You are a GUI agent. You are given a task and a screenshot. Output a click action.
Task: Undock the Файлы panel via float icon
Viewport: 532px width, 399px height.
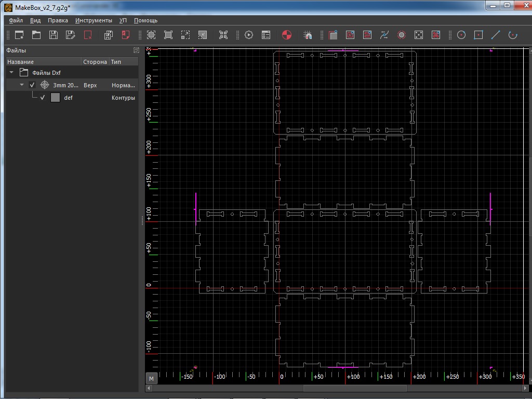(136, 50)
